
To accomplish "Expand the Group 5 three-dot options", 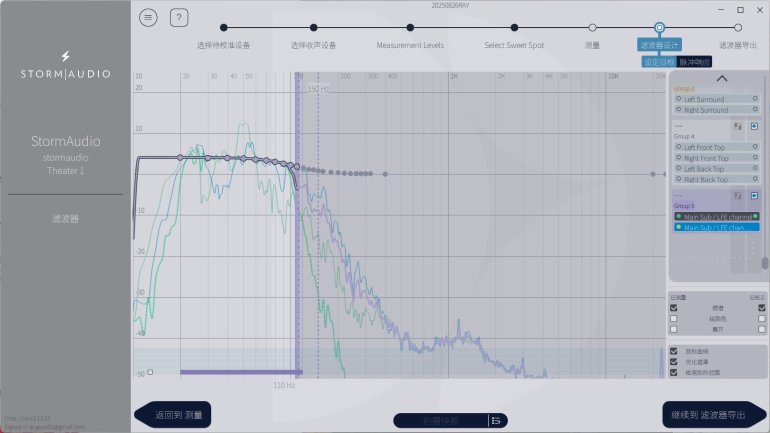I will click(x=678, y=195).
